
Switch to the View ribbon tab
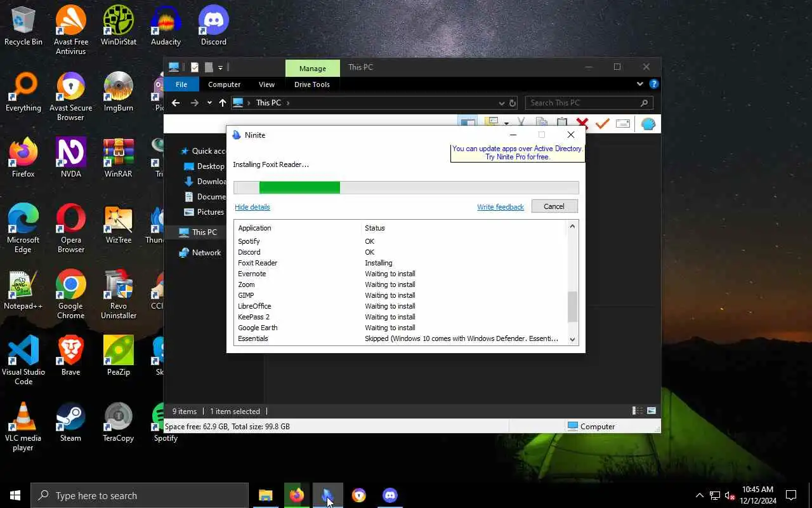[266, 84]
